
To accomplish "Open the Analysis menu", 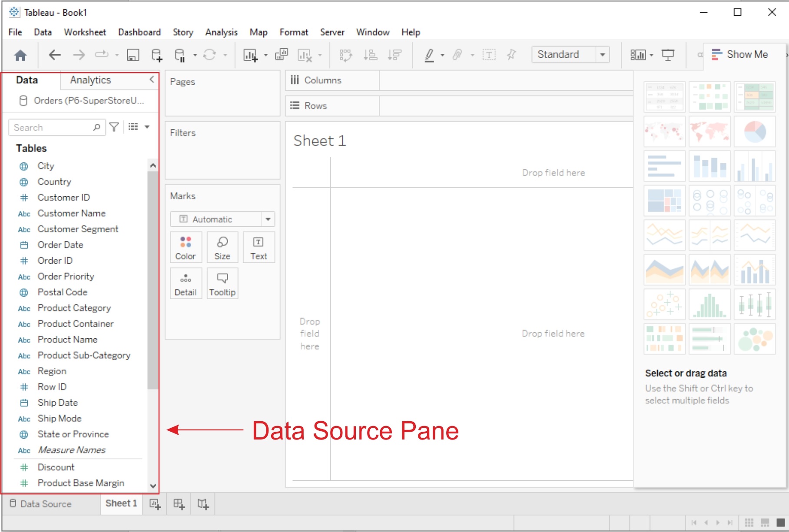I will [222, 32].
